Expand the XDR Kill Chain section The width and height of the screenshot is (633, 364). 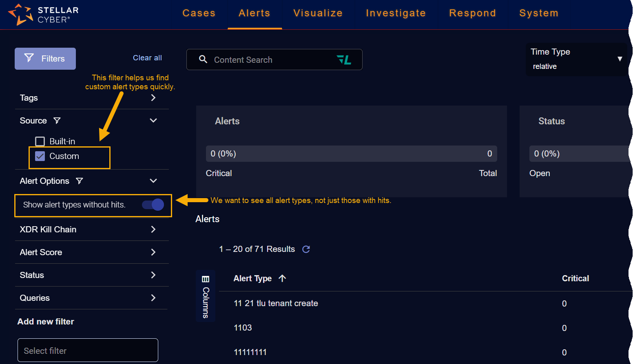click(x=153, y=229)
